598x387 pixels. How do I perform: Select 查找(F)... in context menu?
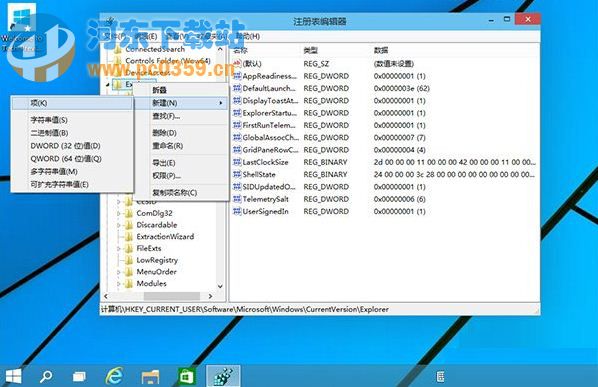pyautogui.click(x=182, y=116)
